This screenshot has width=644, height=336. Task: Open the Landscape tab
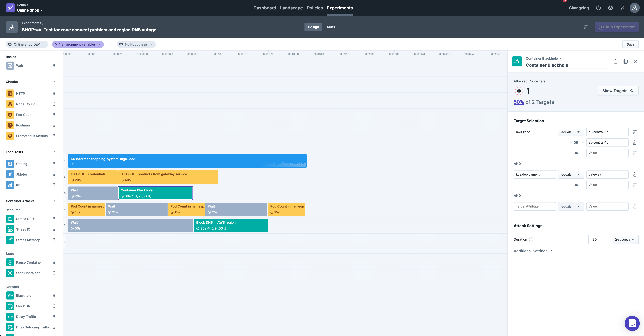coord(291,8)
